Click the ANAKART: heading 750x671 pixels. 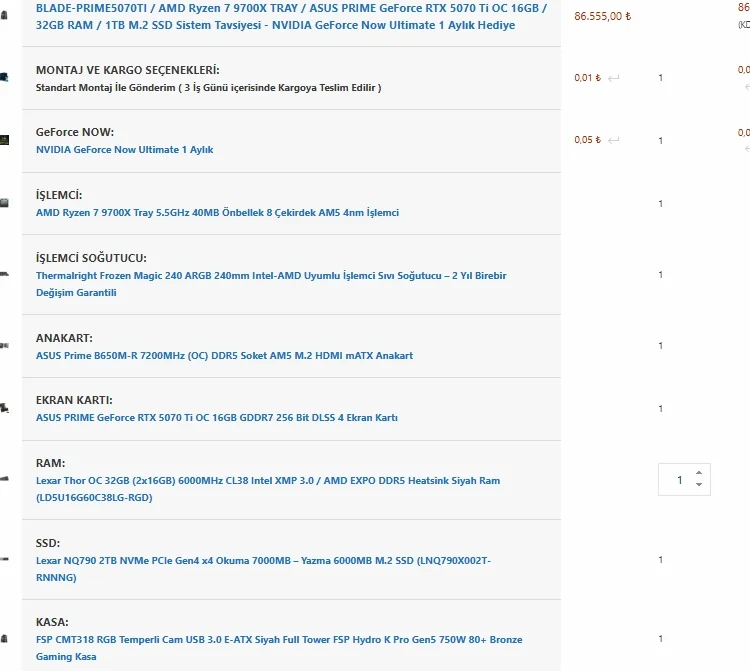coord(64,338)
